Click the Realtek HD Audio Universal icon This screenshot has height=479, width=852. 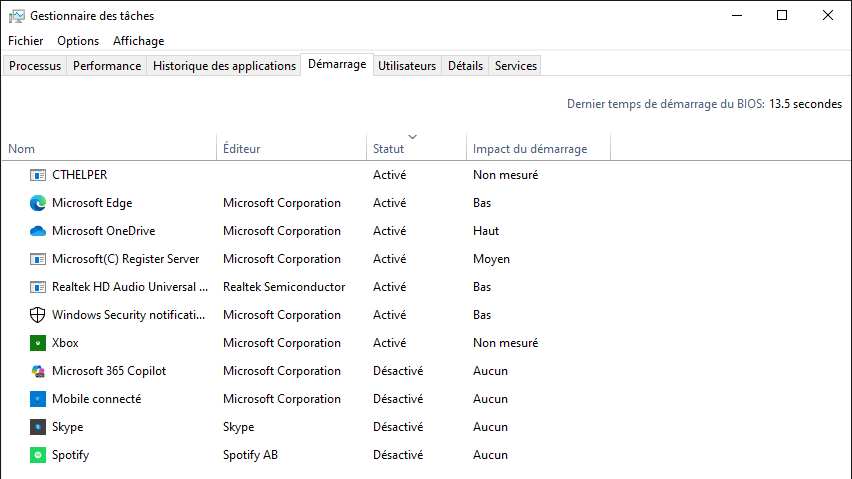coord(37,287)
